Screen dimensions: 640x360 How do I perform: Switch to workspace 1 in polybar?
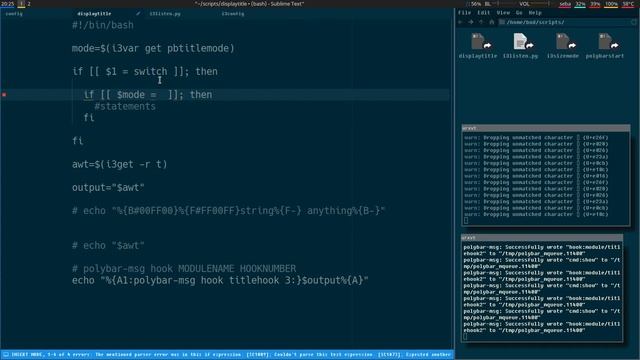(22, 4)
